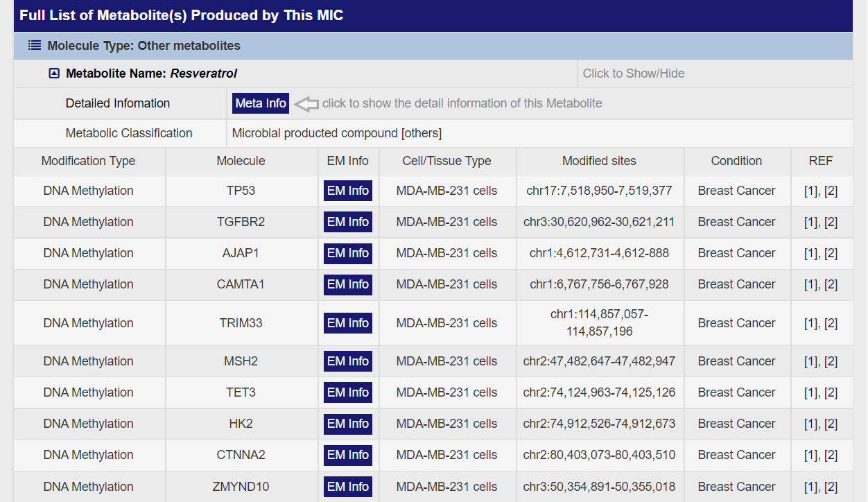Show EM Info for AJAP1 row

(x=348, y=253)
